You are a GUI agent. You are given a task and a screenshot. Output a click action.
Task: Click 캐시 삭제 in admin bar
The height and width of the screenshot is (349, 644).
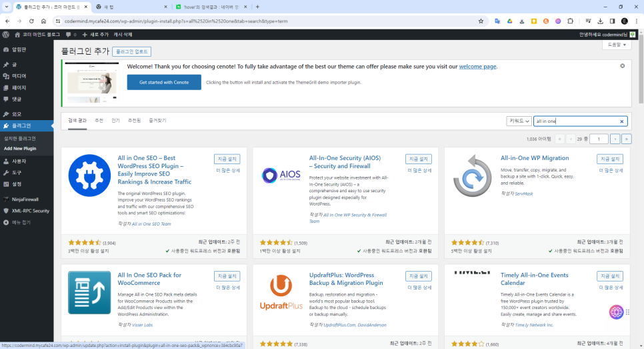tap(123, 35)
